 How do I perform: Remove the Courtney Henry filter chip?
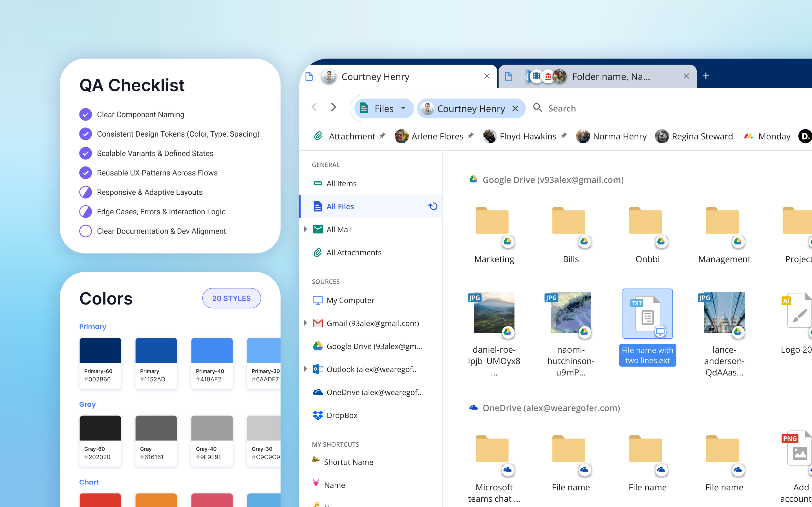click(x=515, y=109)
